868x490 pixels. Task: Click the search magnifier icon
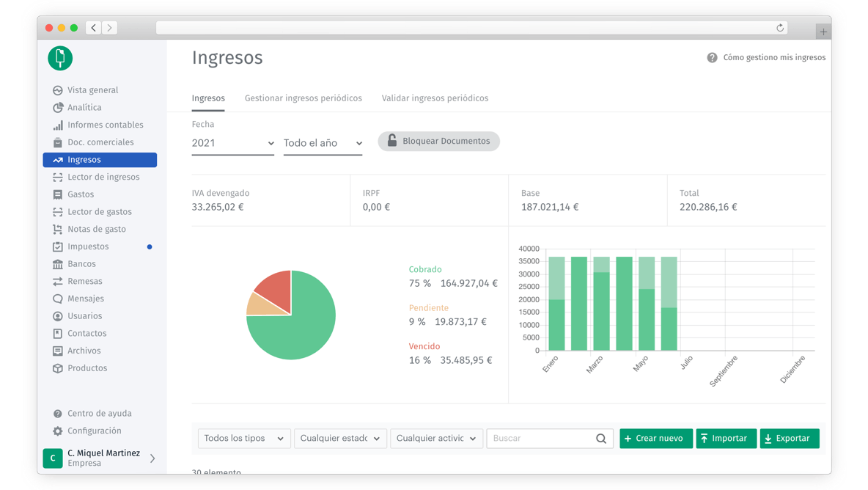601,439
